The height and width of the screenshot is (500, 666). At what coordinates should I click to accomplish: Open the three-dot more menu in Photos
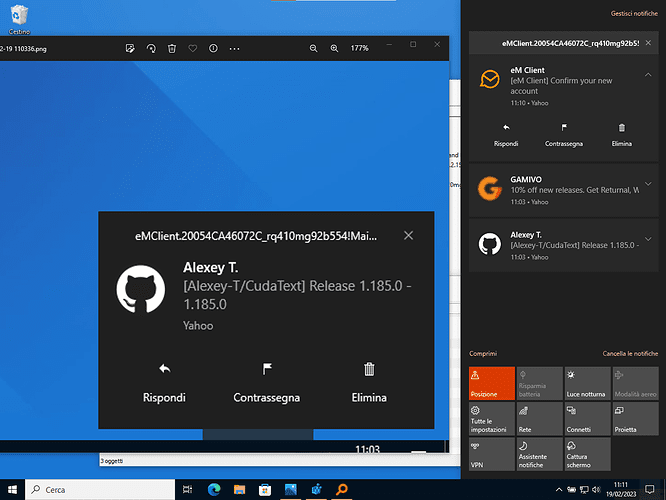(234, 49)
